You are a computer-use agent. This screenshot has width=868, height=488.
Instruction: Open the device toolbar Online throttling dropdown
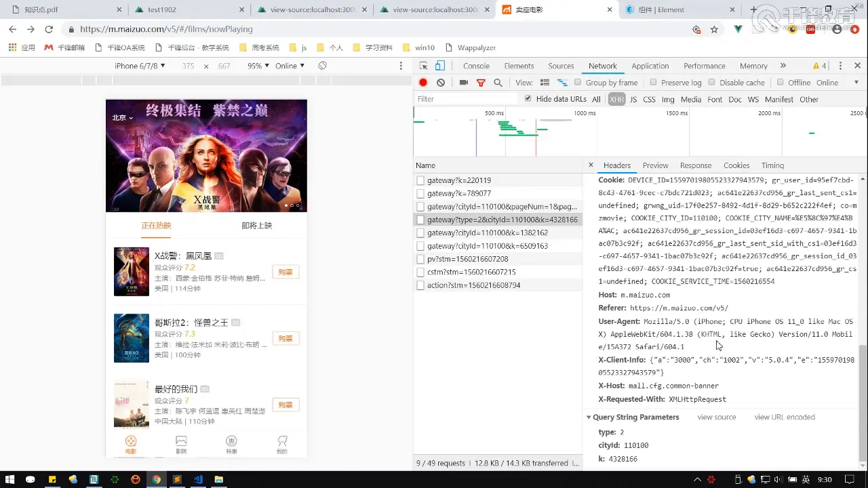point(290,66)
